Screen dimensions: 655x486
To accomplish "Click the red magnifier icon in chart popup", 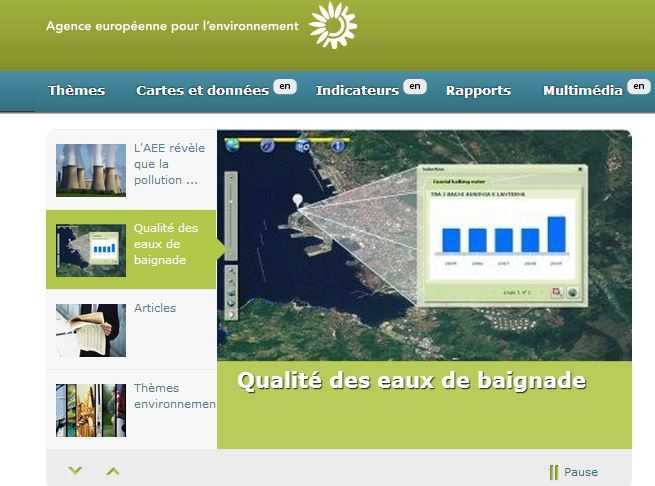I will coord(556,292).
